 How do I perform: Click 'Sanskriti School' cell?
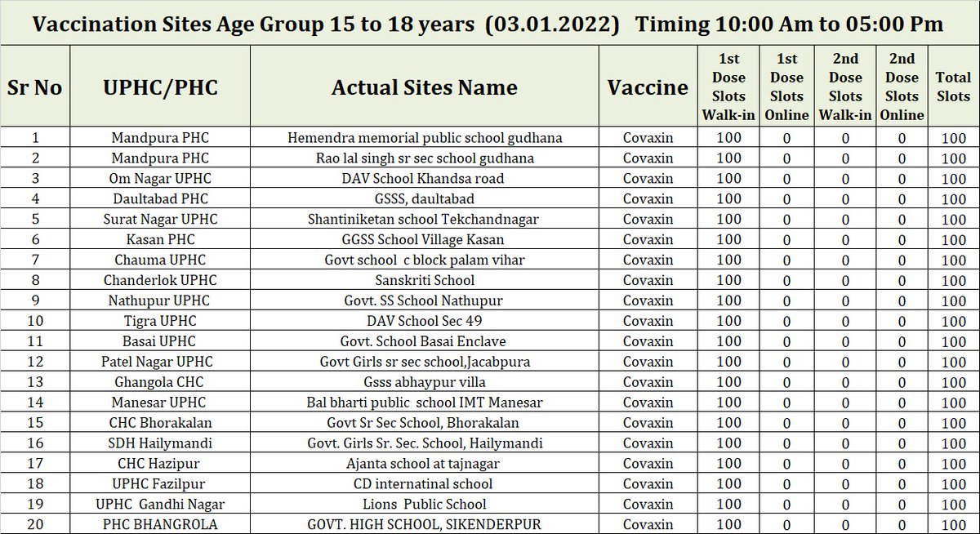point(425,281)
